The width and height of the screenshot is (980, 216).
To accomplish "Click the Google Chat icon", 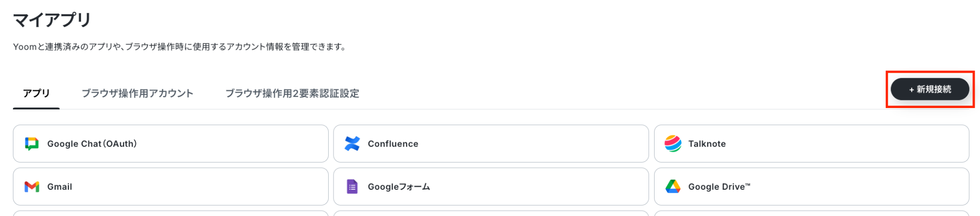I will (32, 144).
